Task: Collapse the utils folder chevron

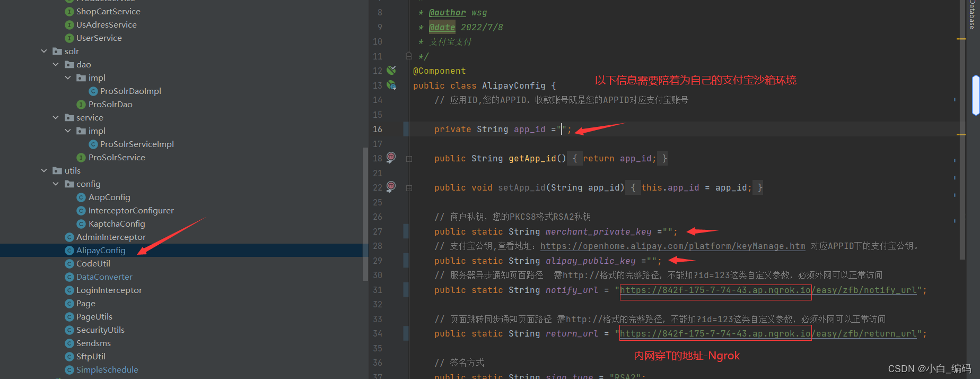Action: coord(44,171)
